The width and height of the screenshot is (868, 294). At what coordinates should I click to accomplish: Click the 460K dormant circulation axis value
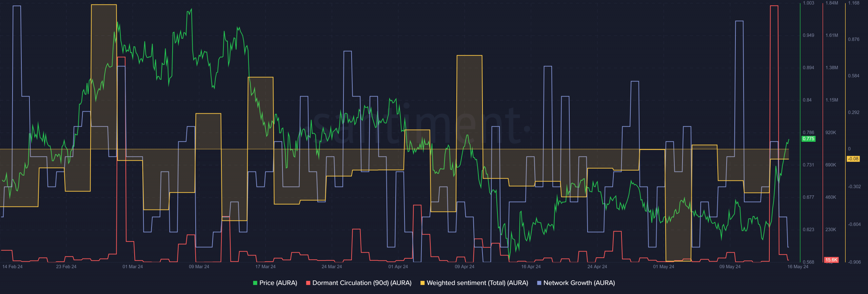coord(831,197)
